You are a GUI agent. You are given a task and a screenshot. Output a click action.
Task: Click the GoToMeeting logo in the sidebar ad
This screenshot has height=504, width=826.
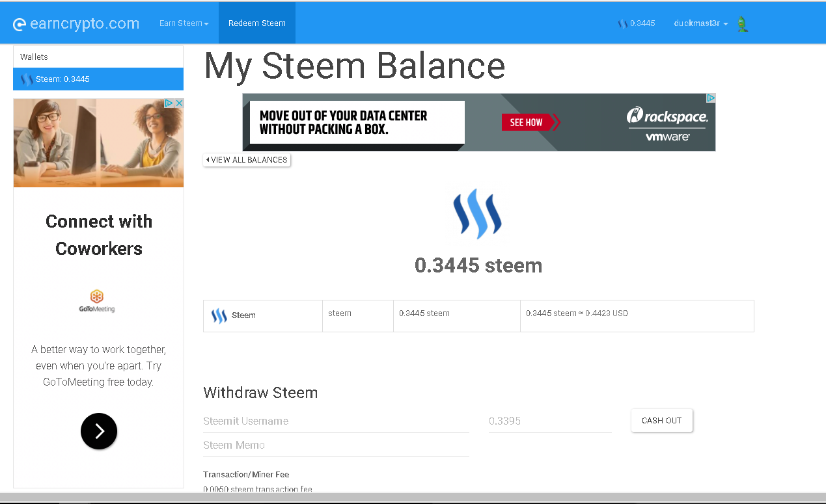pos(97,301)
